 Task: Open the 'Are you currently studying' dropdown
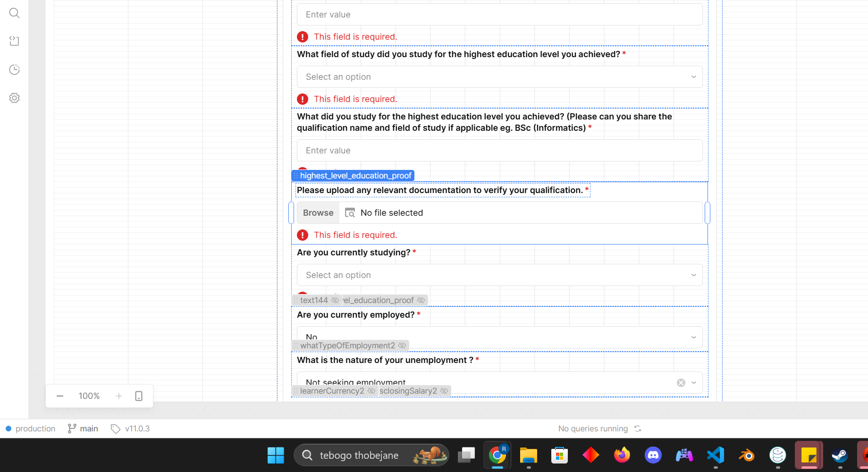[499, 275]
